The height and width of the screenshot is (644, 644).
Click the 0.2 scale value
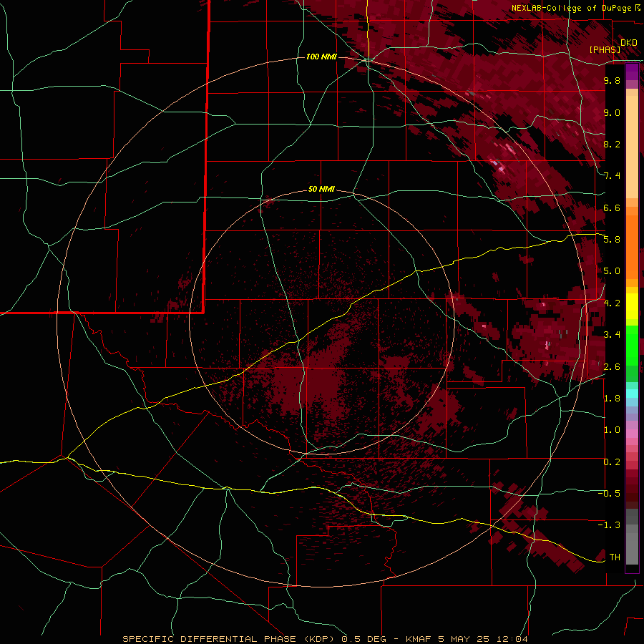click(x=612, y=462)
